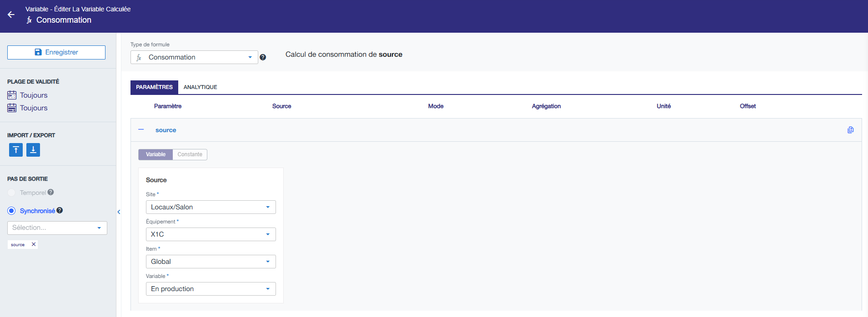Open the Item dropdown Global

211,262
